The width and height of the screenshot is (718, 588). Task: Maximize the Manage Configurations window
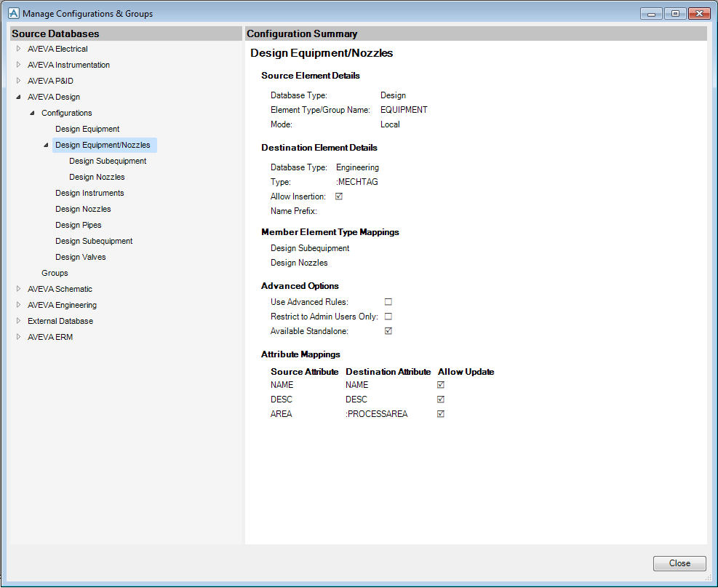[x=675, y=14]
